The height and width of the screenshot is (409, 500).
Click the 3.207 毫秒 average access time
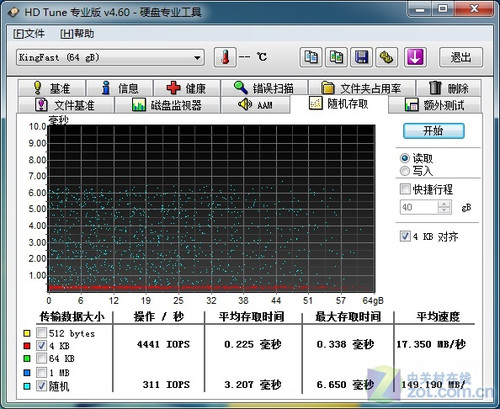(253, 385)
